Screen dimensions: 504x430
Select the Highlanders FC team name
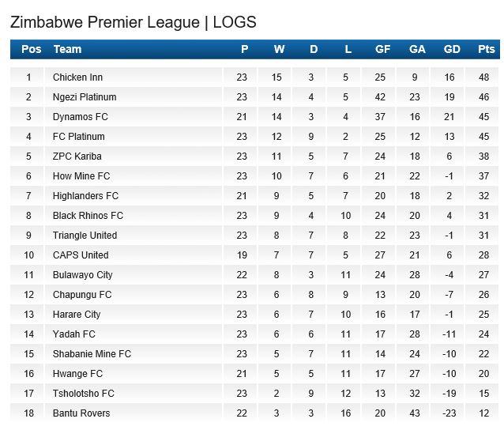[85, 196]
